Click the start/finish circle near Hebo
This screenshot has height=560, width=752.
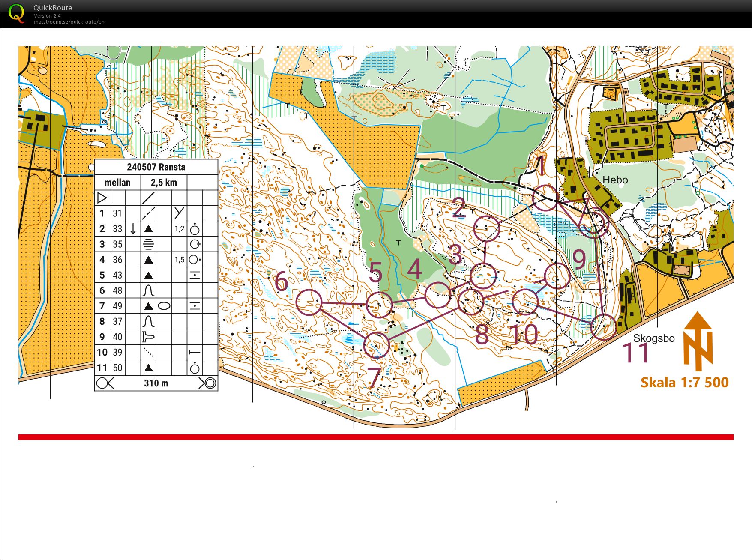[595, 222]
